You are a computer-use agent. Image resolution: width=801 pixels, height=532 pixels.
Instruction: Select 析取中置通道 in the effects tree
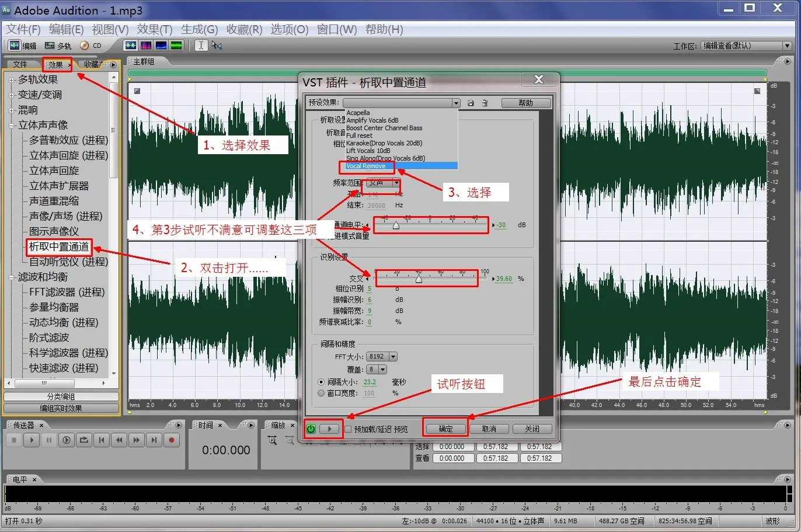[59, 246]
